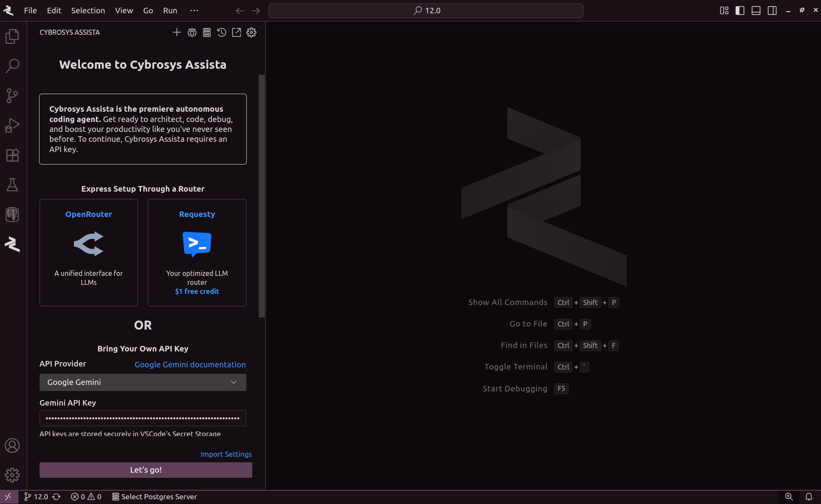Click the Let's go! button

click(x=146, y=470)
